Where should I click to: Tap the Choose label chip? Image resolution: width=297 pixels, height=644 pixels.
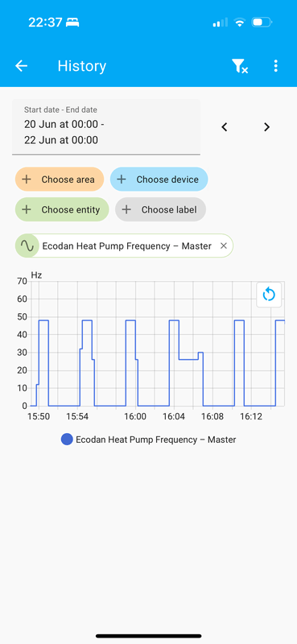[161, 209]
